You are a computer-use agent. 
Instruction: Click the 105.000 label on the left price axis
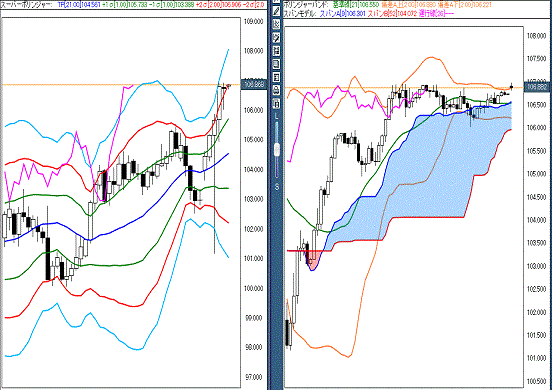[x=253, y=140]
